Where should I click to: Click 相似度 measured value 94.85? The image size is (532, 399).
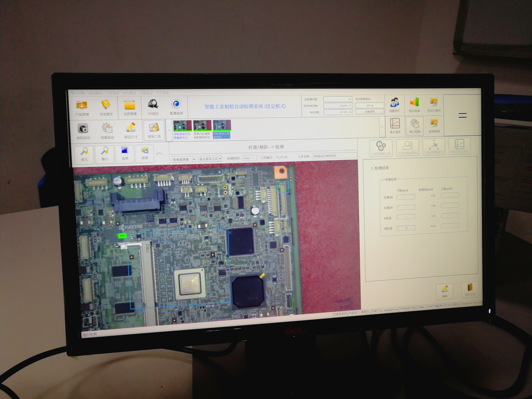coord(433,226)
